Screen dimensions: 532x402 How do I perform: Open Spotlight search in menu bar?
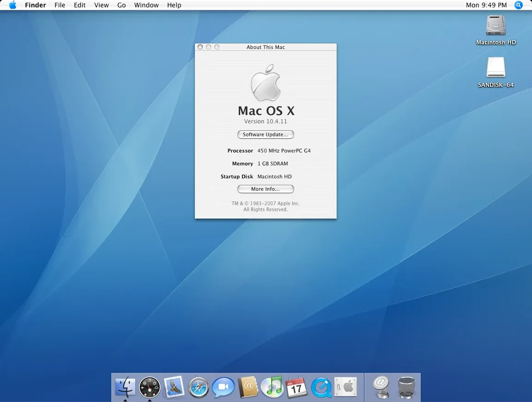click(x=518, y=5)
